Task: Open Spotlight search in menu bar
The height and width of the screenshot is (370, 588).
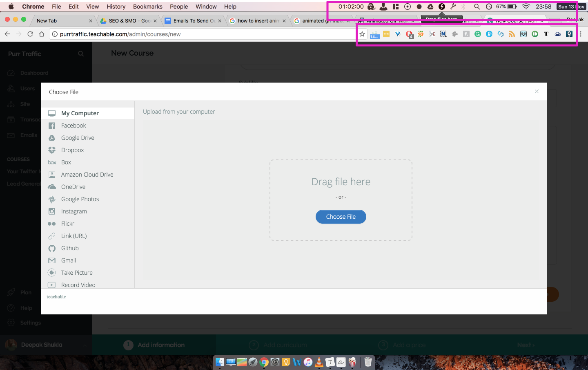Action: tap(477, 7)
